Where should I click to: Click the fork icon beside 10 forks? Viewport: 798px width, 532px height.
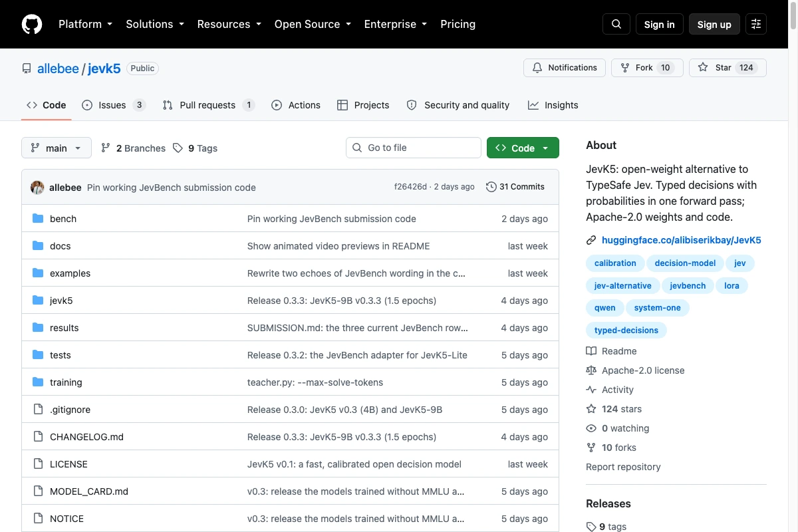point(591,448)
